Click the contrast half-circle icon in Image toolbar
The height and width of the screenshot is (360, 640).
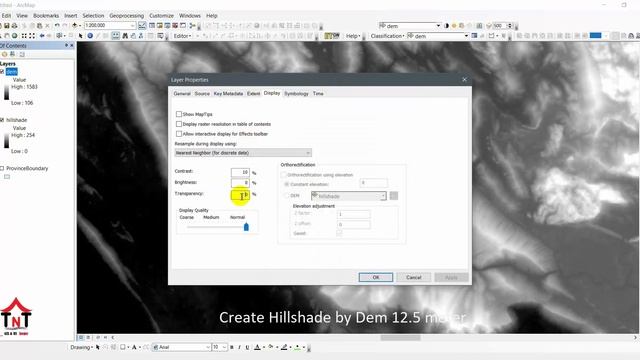(x=446, y=26)
